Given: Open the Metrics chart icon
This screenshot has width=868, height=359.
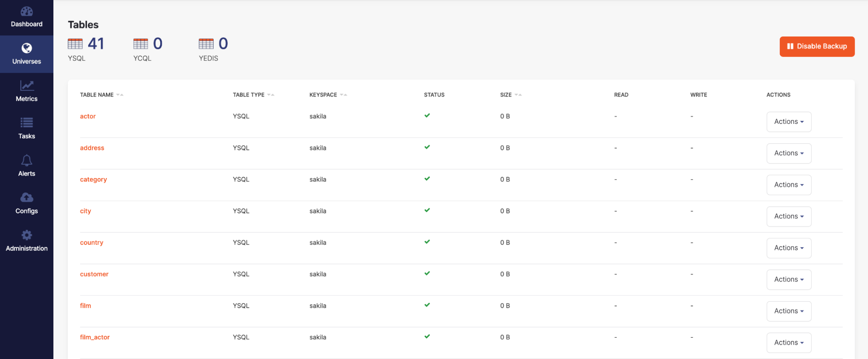Looking at the screenshot, I should click(x=26, y=86).
